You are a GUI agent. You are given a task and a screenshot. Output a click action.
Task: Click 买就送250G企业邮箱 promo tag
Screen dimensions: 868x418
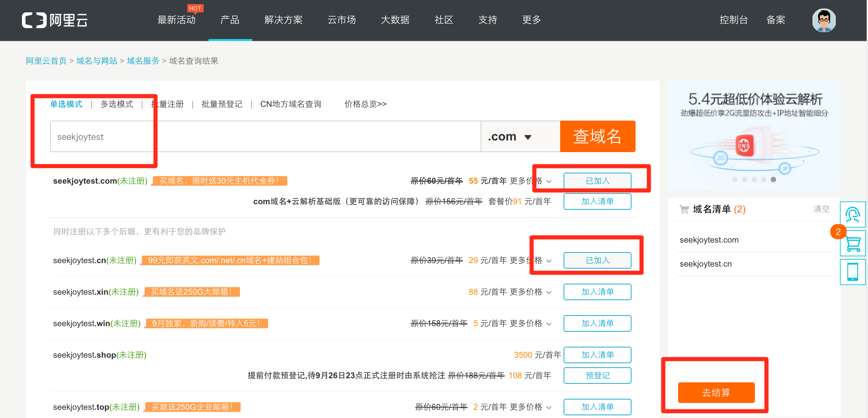[x=193, y=407]
